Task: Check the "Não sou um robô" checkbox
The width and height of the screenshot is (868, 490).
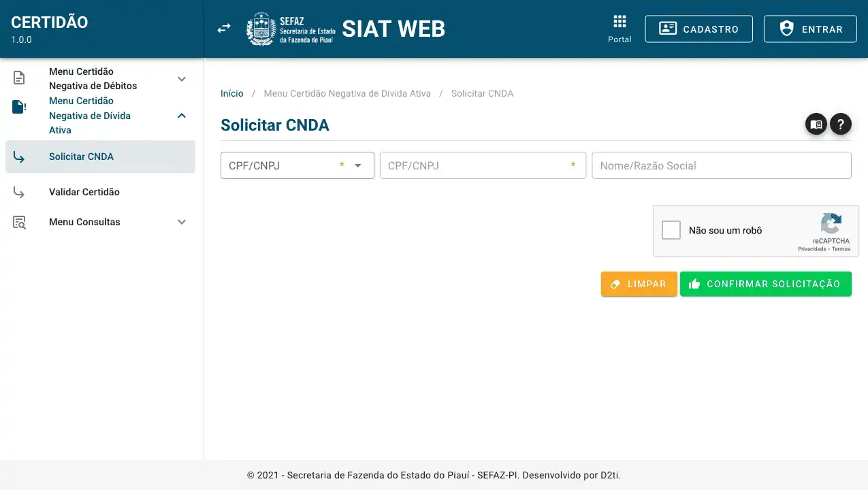Action: tap(671, 230)
